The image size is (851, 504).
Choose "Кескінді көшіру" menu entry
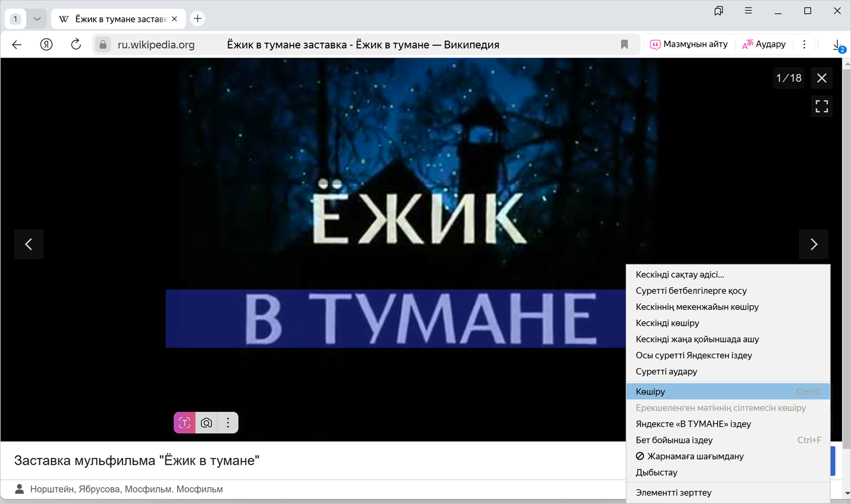667,323
